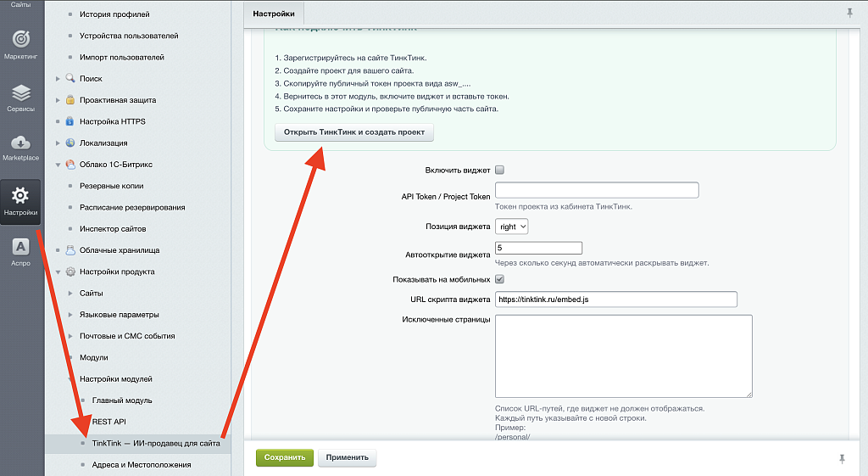Expand the Проактивная защита node
868x476 pixels.
(58, 100)
